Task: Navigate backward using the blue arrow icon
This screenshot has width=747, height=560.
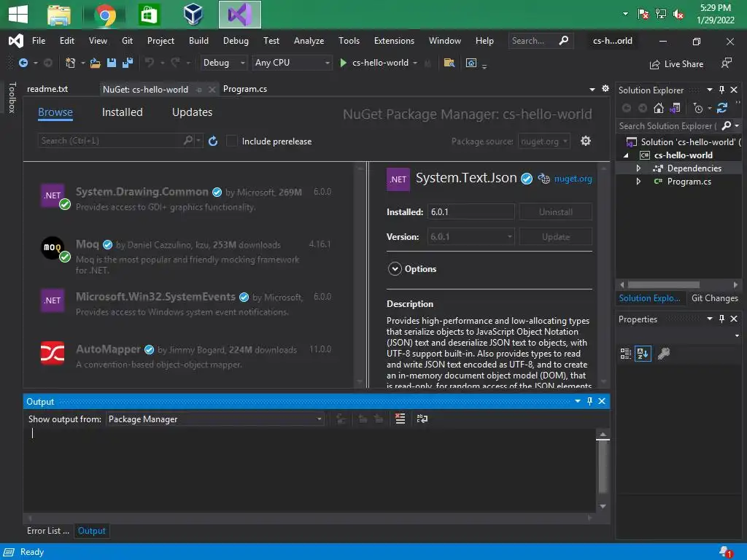Action: point(23,63)
